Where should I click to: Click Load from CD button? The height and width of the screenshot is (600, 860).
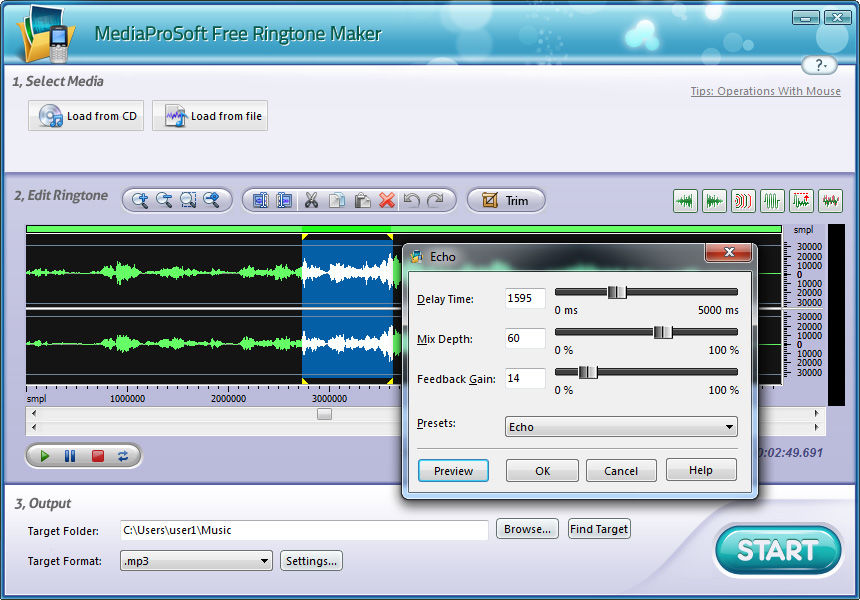pos(86,116)
